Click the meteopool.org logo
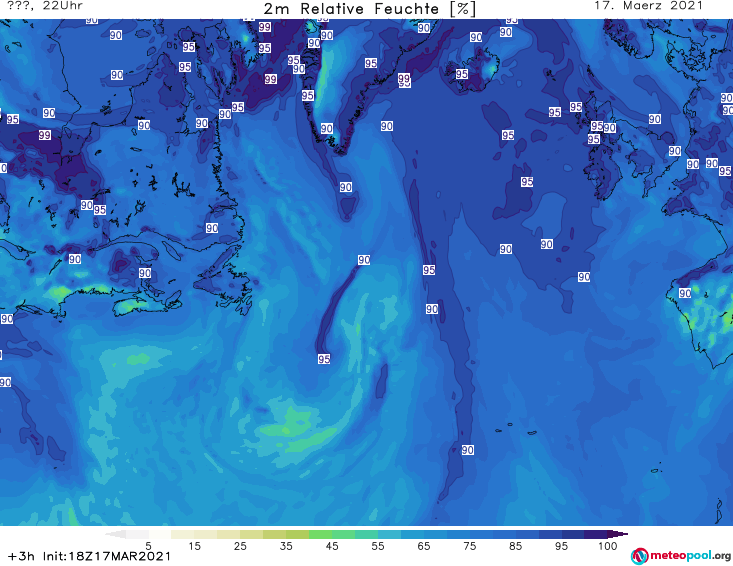Viewport: 733px width, 566px height. (681, 556)
